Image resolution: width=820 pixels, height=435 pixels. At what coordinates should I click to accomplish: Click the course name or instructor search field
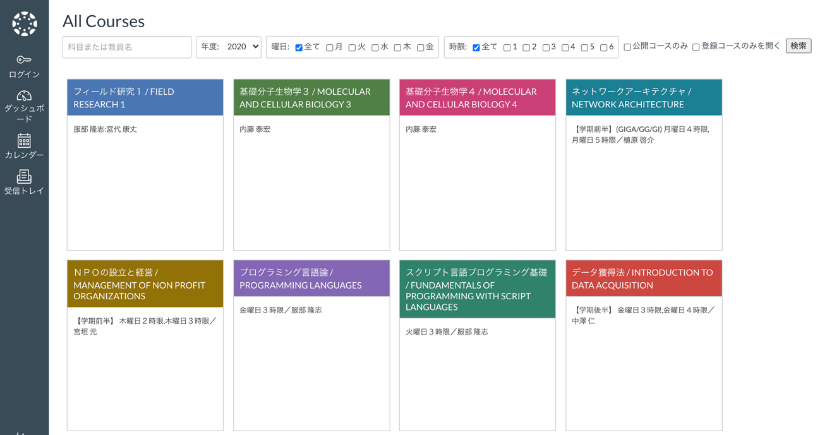pyautogui.click(x=127, y=47)
